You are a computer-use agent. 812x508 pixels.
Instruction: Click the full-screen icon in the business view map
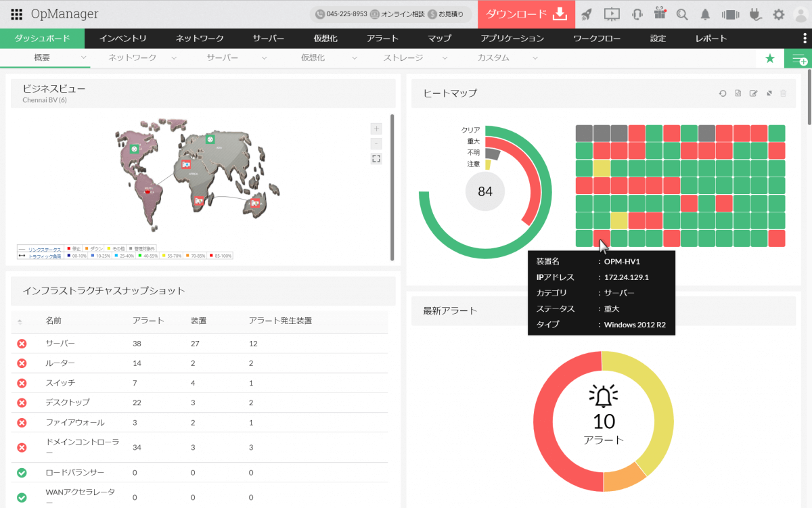(376, 158)
